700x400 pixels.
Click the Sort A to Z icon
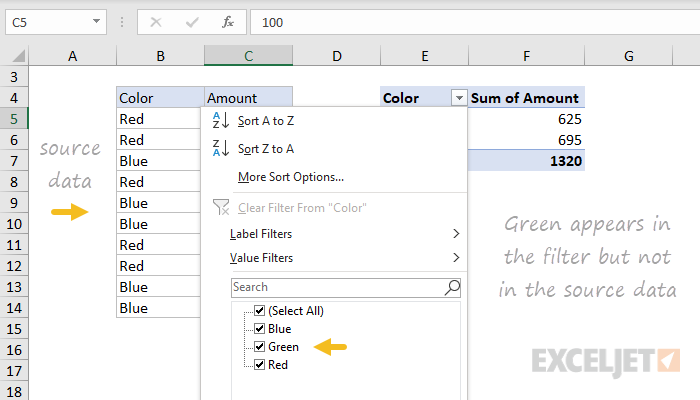pyautogui.click(x=220, y=121)
